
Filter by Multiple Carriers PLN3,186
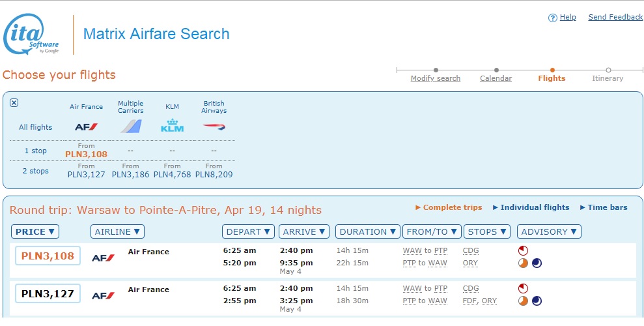tap(131, 174)
